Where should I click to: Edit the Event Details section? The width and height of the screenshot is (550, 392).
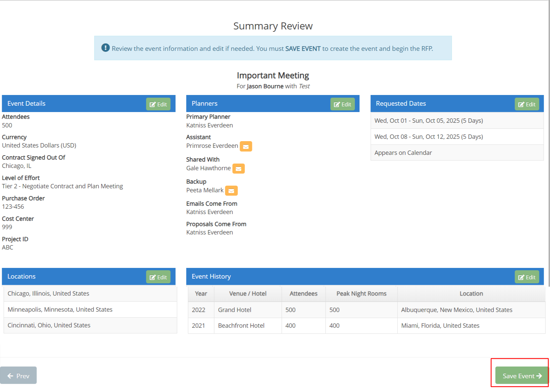point(158,104)
